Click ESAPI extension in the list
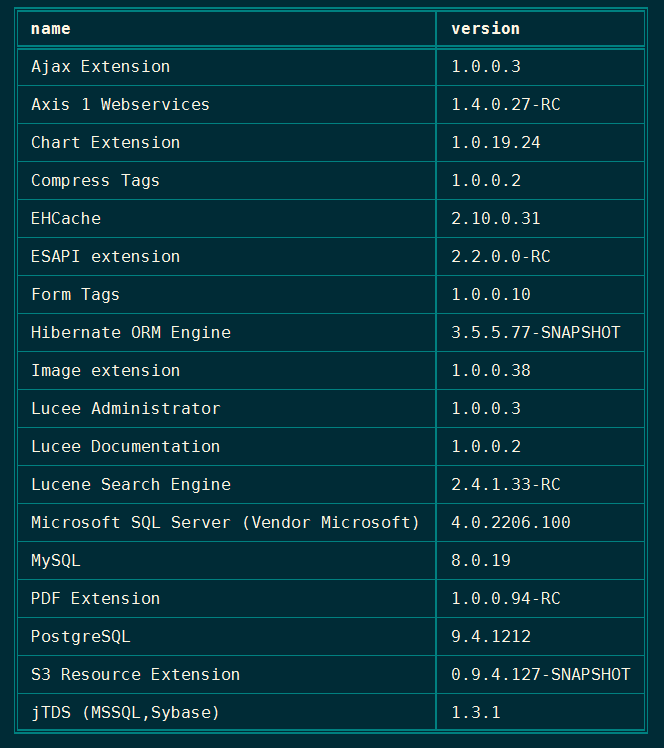The width and height of the screenshot is (664, 748). point(105,257)
